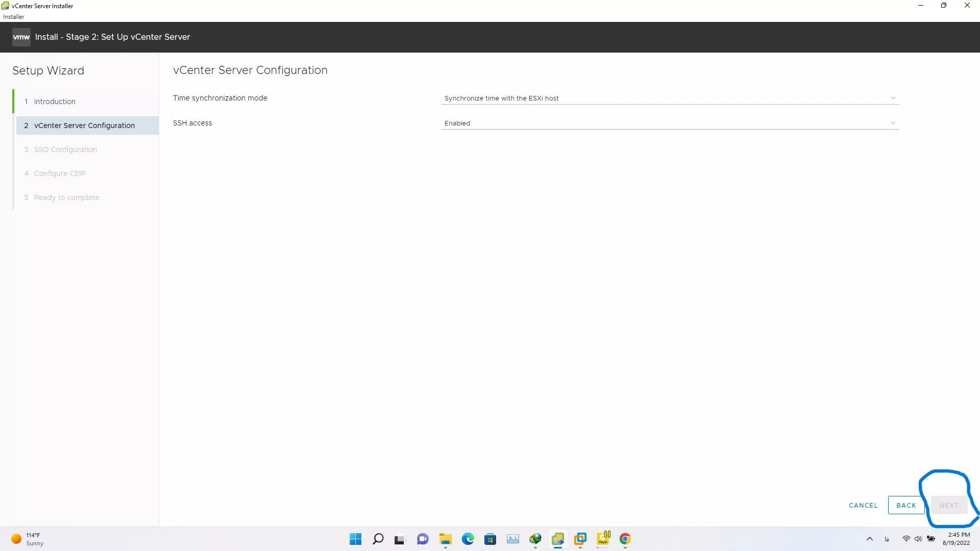Open the Time synchronization mode dropdown
Image resolution: width=980 pixels, height=551 pixels.
tap(669, 98)
